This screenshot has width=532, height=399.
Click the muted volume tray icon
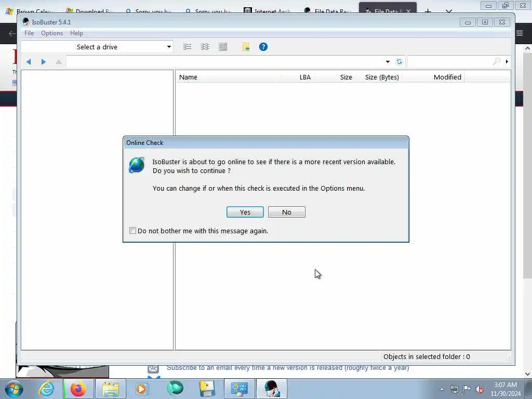480,390
